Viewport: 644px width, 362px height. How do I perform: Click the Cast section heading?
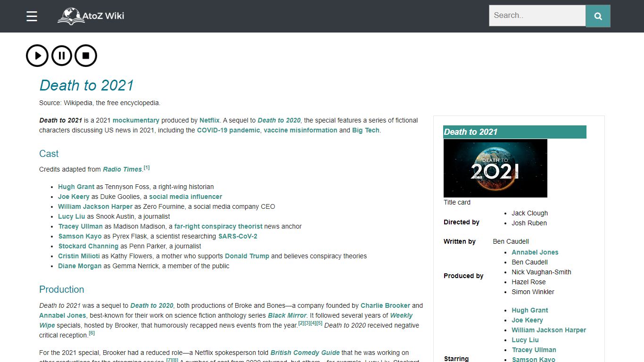(x=49, y=154)
